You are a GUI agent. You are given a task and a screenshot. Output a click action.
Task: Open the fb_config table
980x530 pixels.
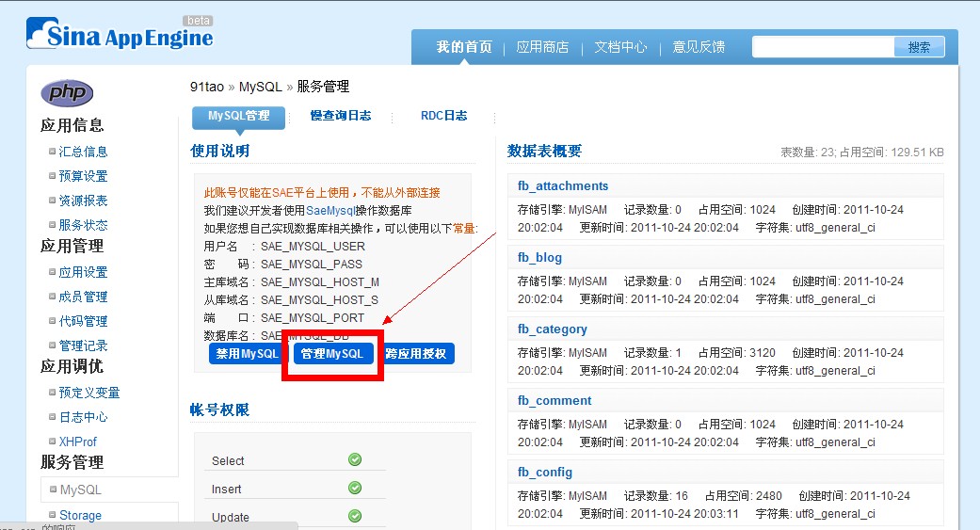click(544, 472)
